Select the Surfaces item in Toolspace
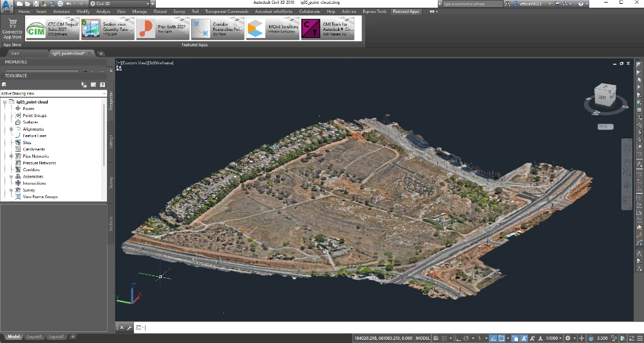 (30, 122)
